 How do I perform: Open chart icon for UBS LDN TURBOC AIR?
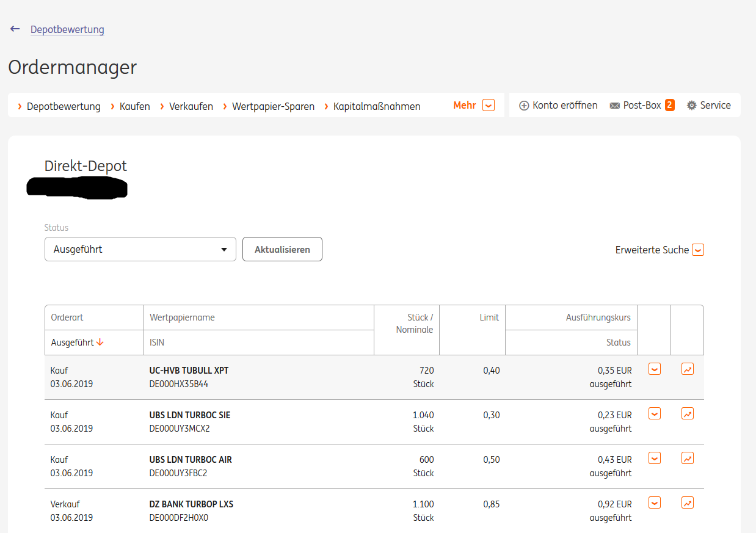pos(688,458)
